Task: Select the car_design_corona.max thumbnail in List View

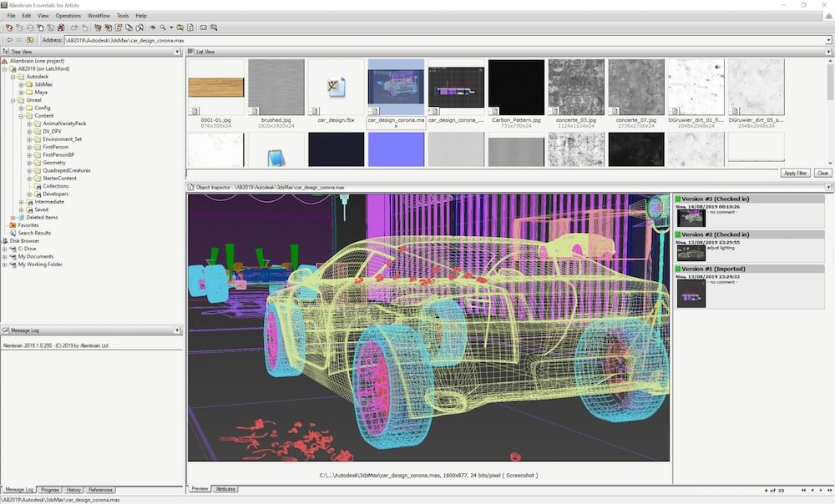Action: tap(397, 88)
